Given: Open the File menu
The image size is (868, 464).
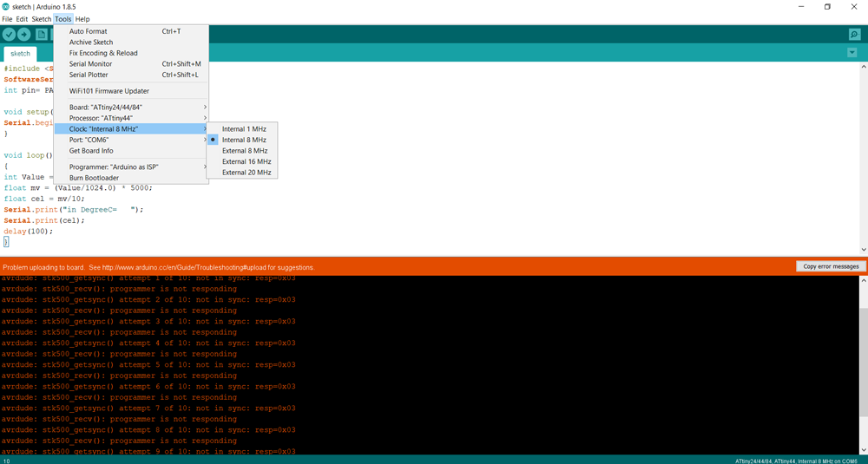Looking at the screenshot, I should coord(7,19).
